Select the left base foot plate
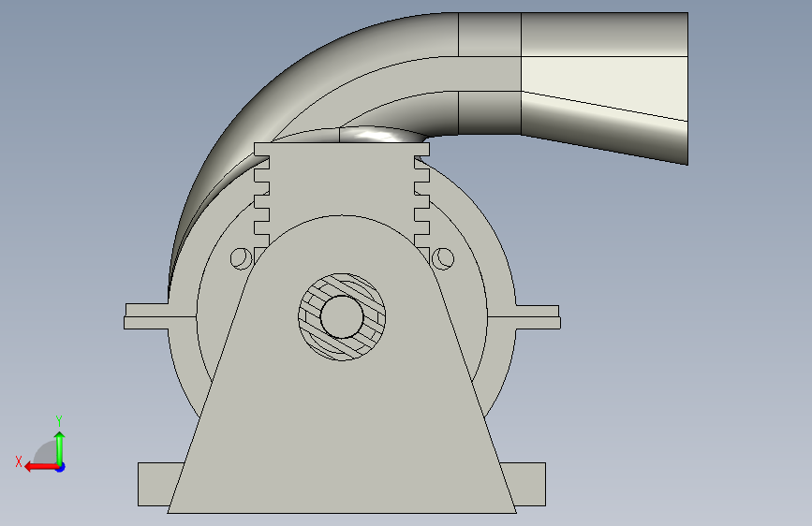This screenshot has height=526, width=812. point(158,484)
